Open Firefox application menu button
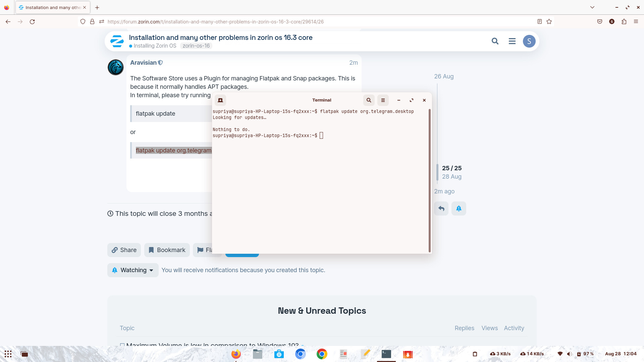 pos(636,21)
